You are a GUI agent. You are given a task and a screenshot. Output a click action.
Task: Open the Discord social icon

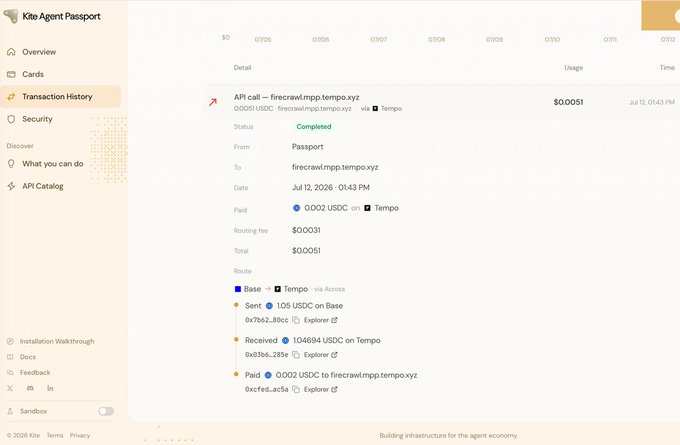coord(30,388)
